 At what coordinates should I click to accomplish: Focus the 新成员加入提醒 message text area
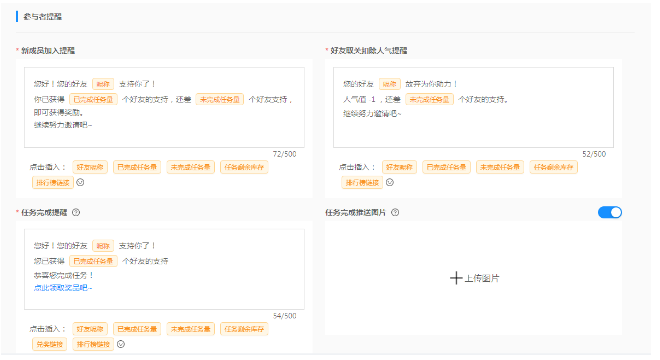pos(164,107)
